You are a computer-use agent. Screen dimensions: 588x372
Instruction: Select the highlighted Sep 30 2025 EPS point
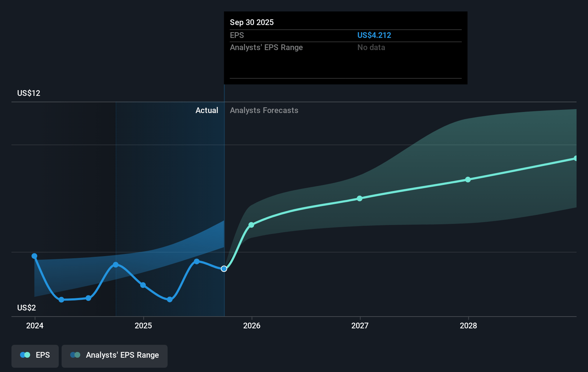coord(224,269)
